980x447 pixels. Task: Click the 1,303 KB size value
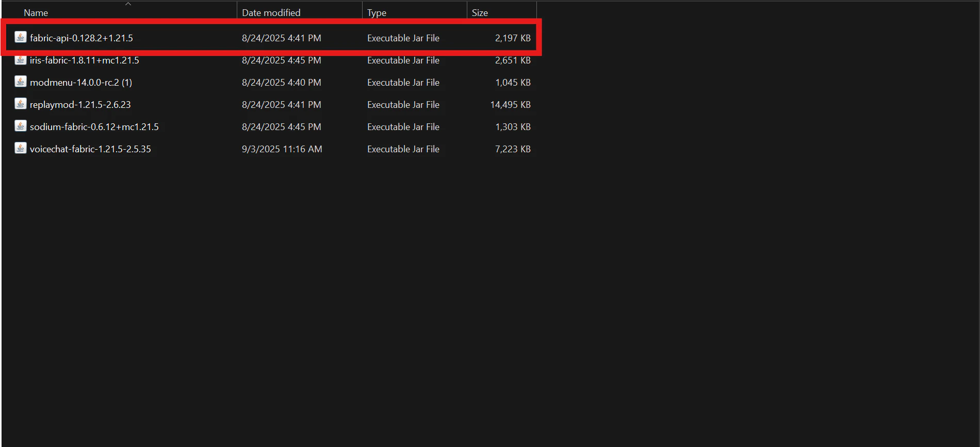coord(513,127)
